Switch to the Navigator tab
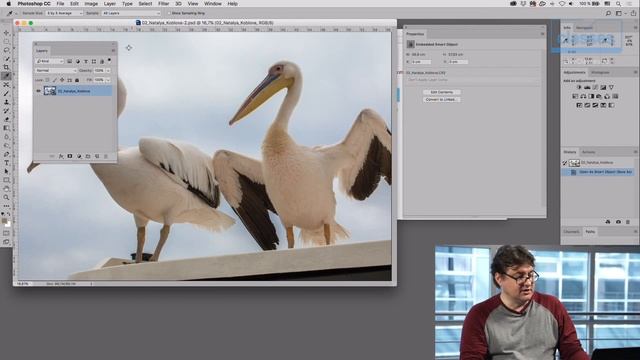Image resolution: width=640 pixels, height=360 pixels. 584,28
